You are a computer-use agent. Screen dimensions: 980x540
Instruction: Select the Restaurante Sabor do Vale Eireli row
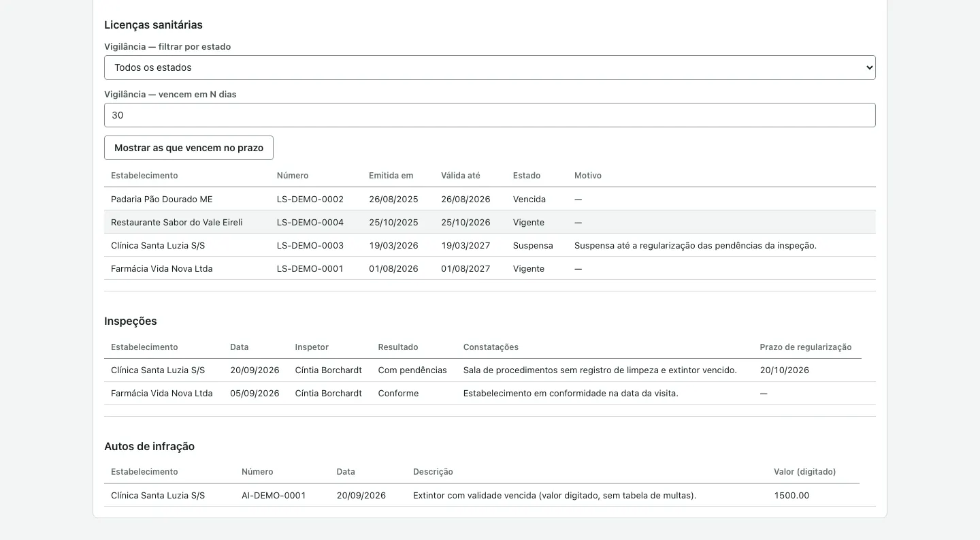pyautogui.click(x=489, y=223)
